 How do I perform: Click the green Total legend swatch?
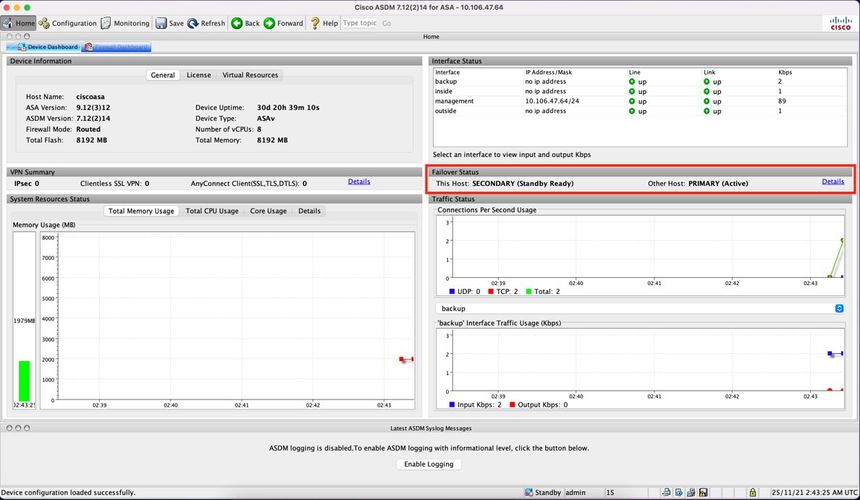[529, 292]
